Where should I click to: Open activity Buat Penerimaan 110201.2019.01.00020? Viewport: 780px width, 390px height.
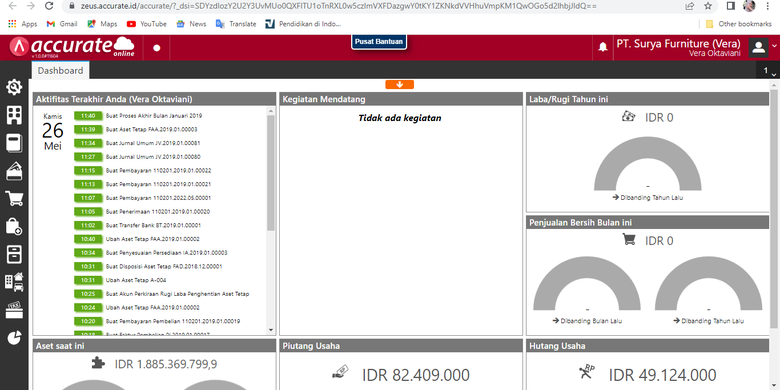click(158, 211)
